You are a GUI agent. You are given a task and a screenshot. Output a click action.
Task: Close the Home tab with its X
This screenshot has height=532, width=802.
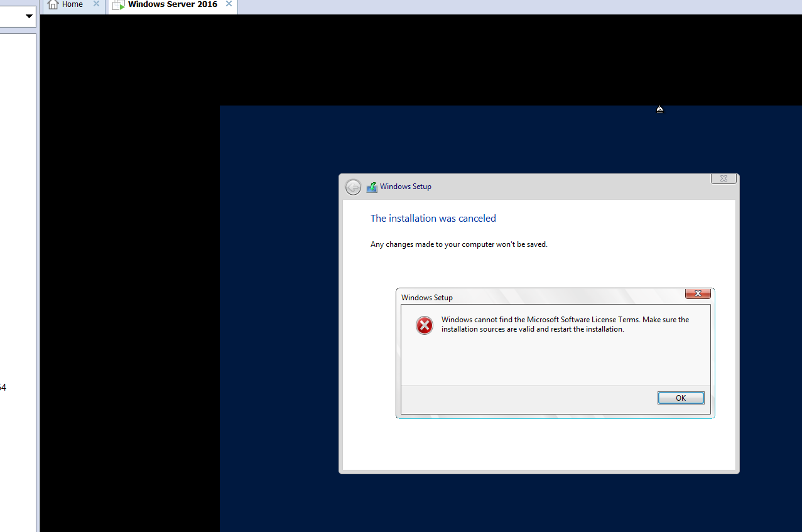96,4
